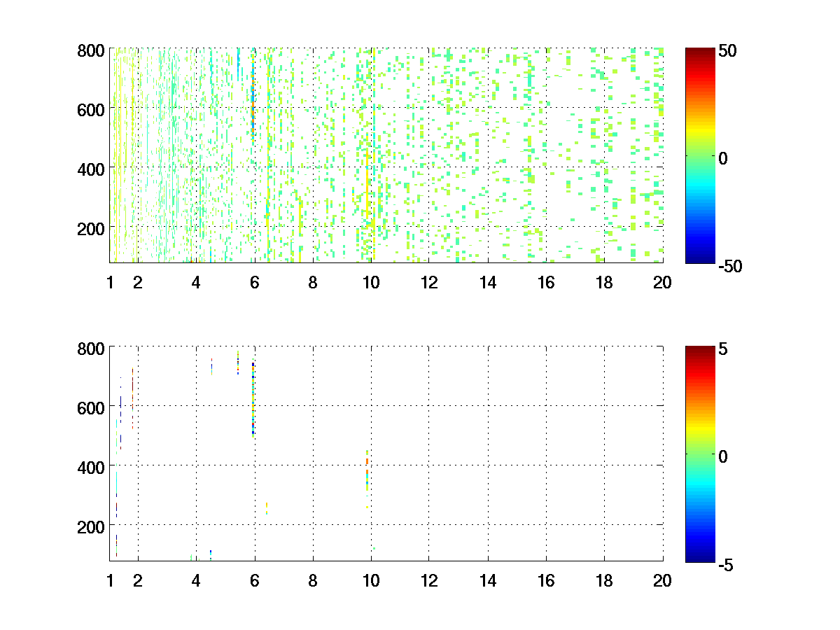This screenshot has height=630, width=840.
Task: Click x-axis tick 18 under bottom plot
Action: tap(604, 580)
